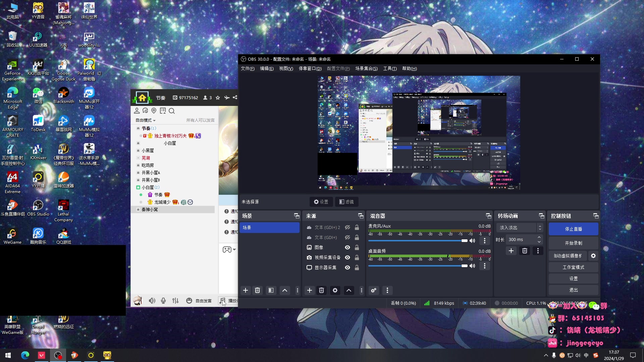This screenshot has height=362, width=644.
Task: Move scene up with arrow icon
Action: [285, 290]
